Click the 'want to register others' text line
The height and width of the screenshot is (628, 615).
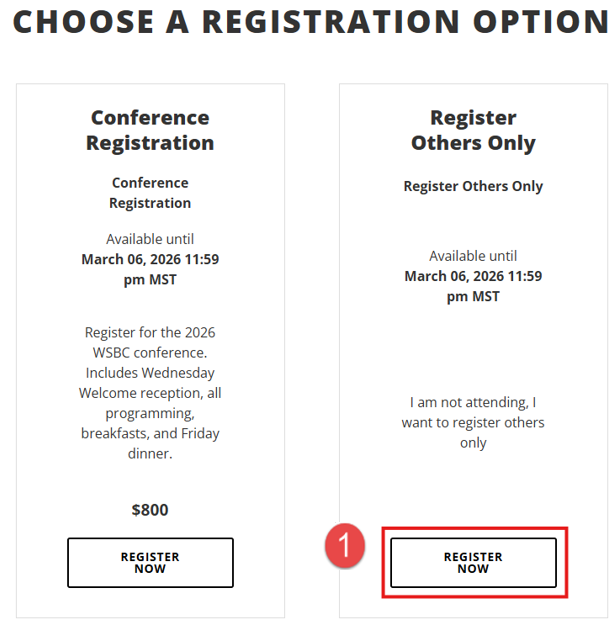[x=473, y=422]
